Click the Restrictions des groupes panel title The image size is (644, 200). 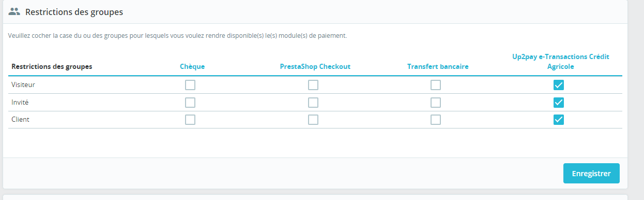[74, 11]
